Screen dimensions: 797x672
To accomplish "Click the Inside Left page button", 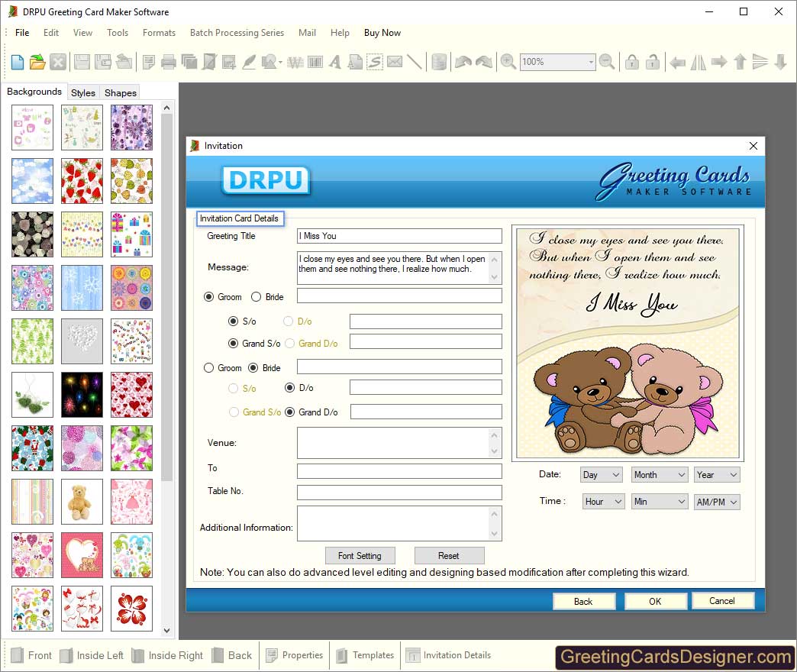I will tap(92, 655).
